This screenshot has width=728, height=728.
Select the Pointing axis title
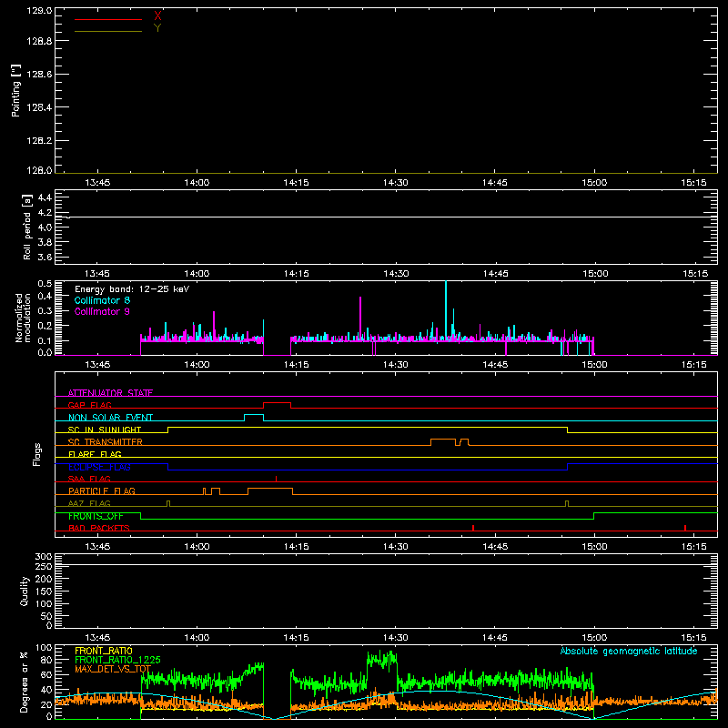[16, 90]
